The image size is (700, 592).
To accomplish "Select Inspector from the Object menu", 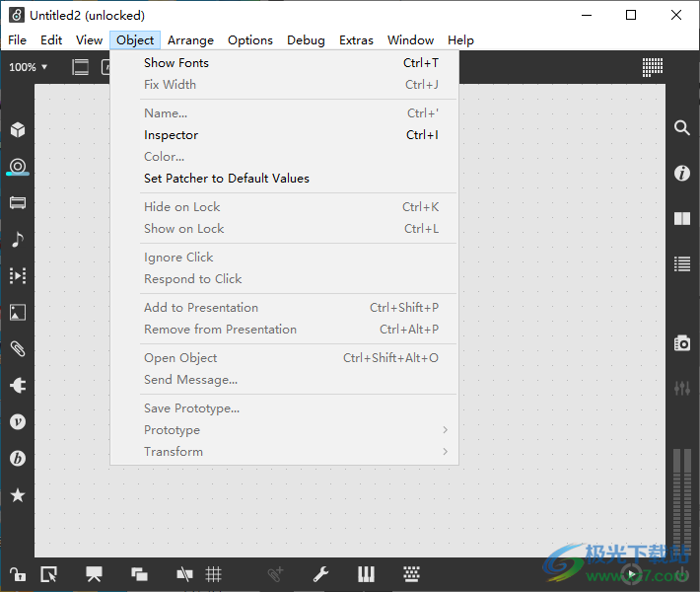I will point(172,135).
